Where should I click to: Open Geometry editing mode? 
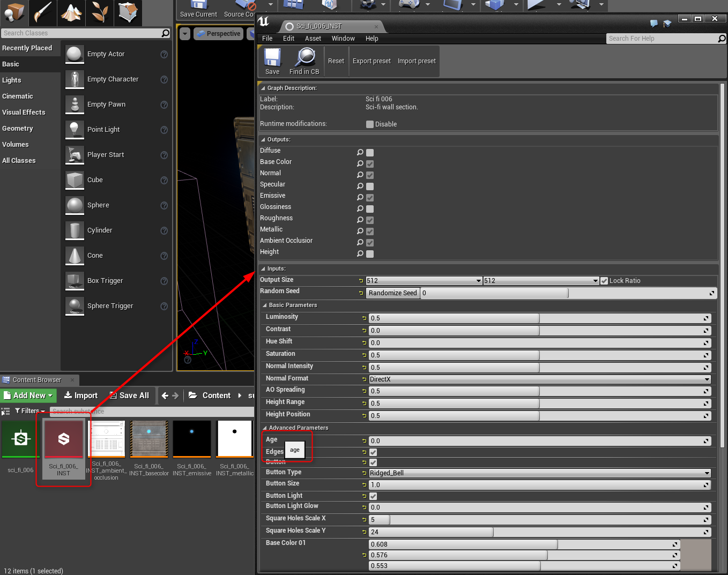(128, 13)
